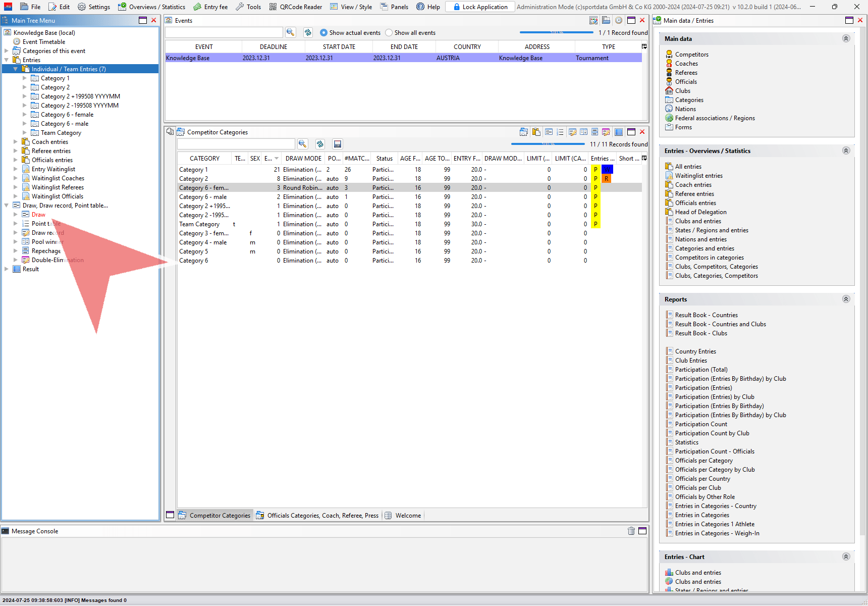Click the clock icon in Events panel header
Screen dimensions: 868x606
tap(618, 20)
